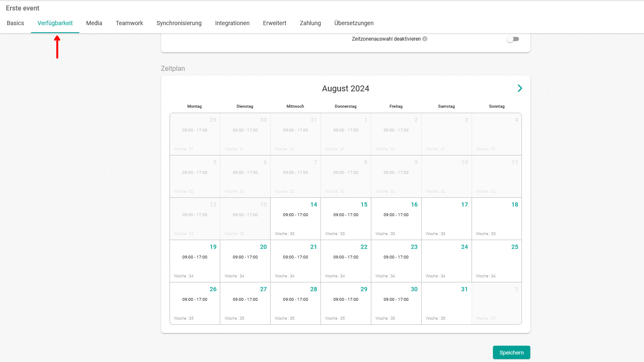Select the Übersetzungen tab

point(354,23)
